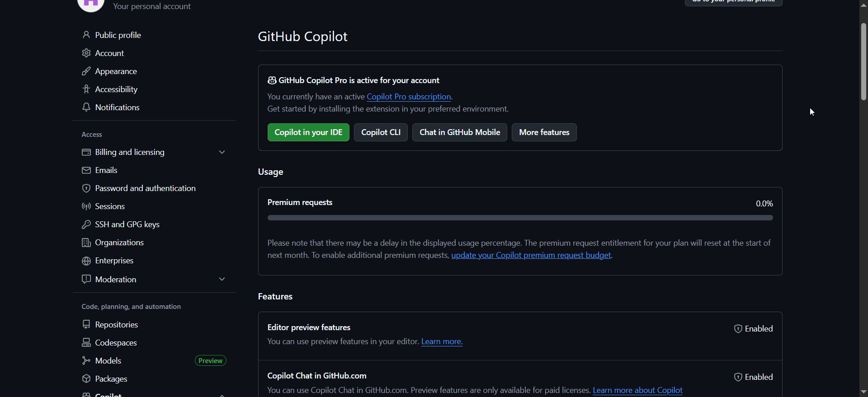This screenshot has width=868, height=397.
Task: Click the Copilot CLI button
Action: click(x=381, y=132)
